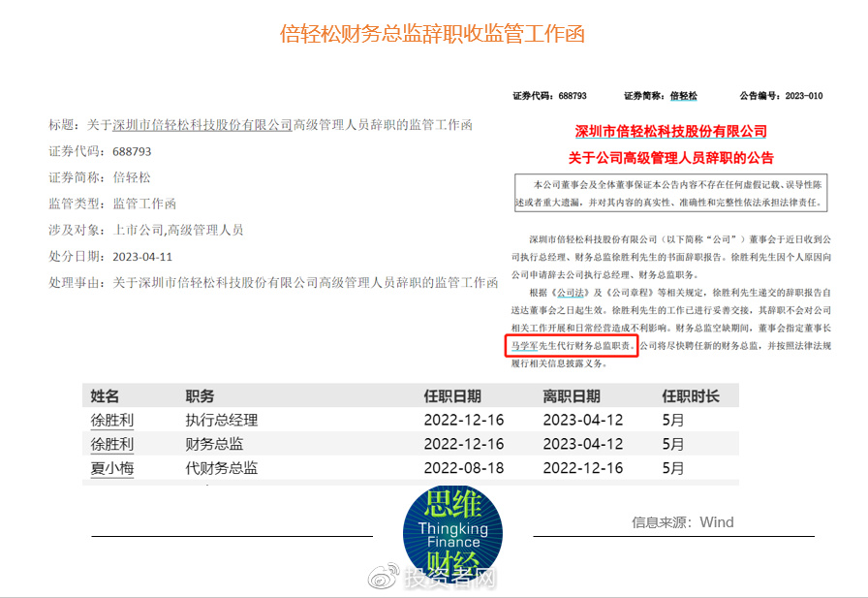
Task: Select the 离职日期 column header
Action: pos(572,395)
